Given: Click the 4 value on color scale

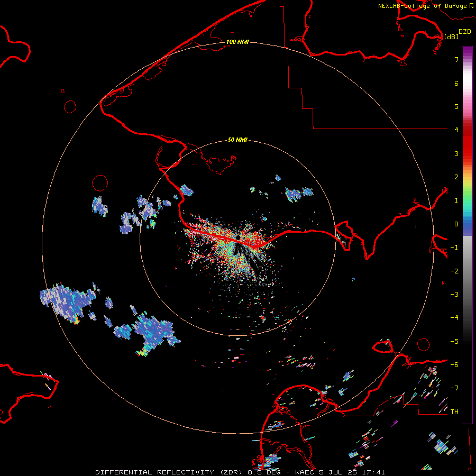Looking at the screenshot, I should (456, 130).
